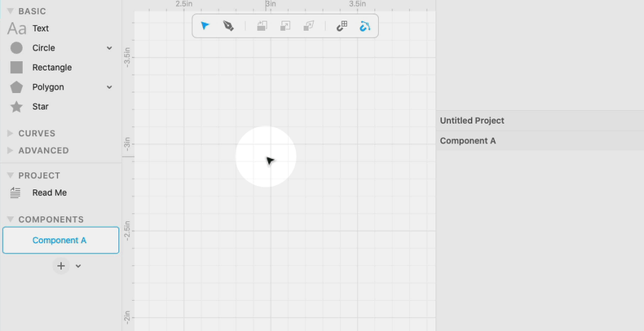Click the Rectangle shape icon
This screenshot has width=644, height=331.
click(16, 68)
